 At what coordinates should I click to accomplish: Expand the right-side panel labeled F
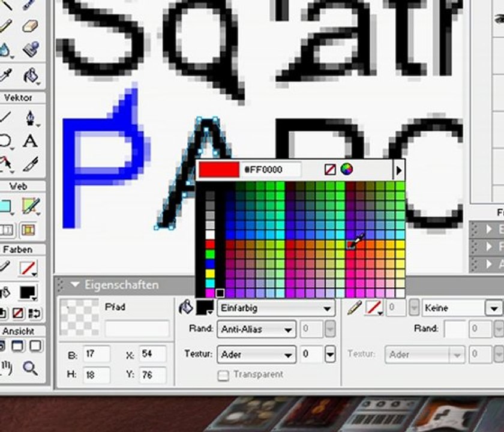click(x=489, y=247)
